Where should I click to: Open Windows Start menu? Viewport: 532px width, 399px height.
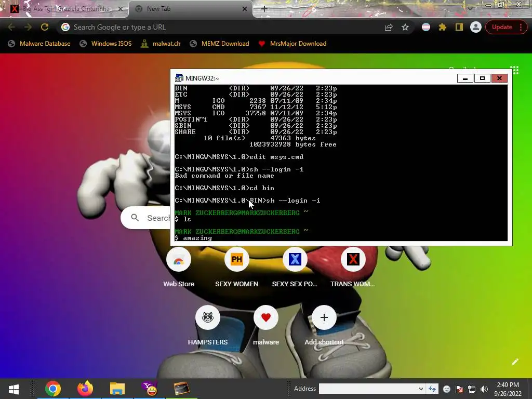14,389
